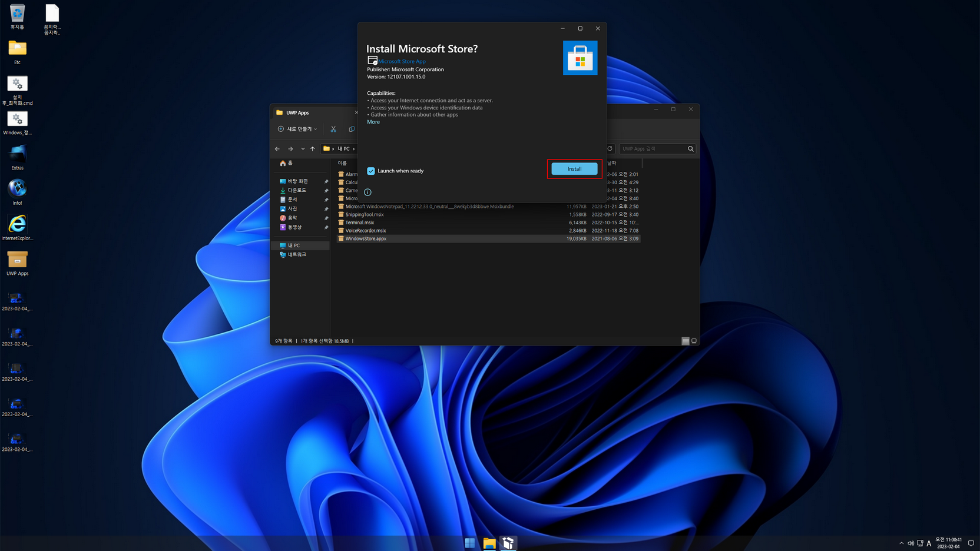The image size is (980, 551).
Task: Select 문서 in the sidebar
Action: pos(292,200)
